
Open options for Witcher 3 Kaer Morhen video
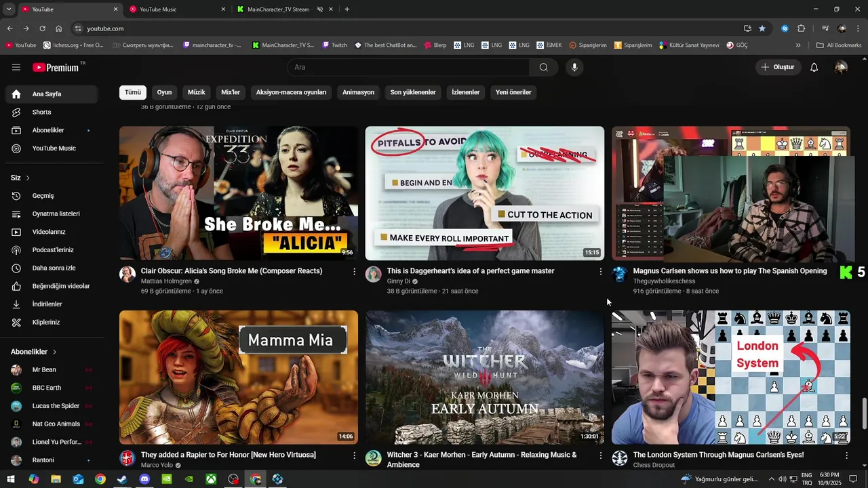pos(600,455)
